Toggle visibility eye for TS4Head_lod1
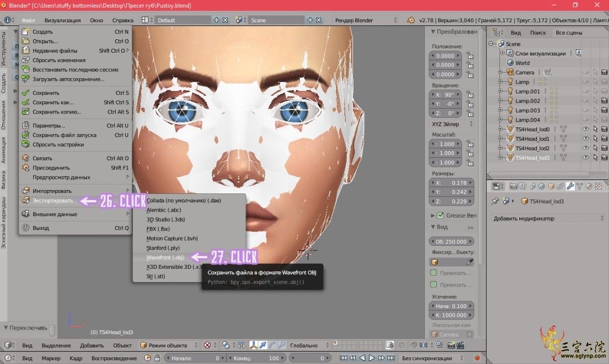The image size is (609, 364). 585,139
